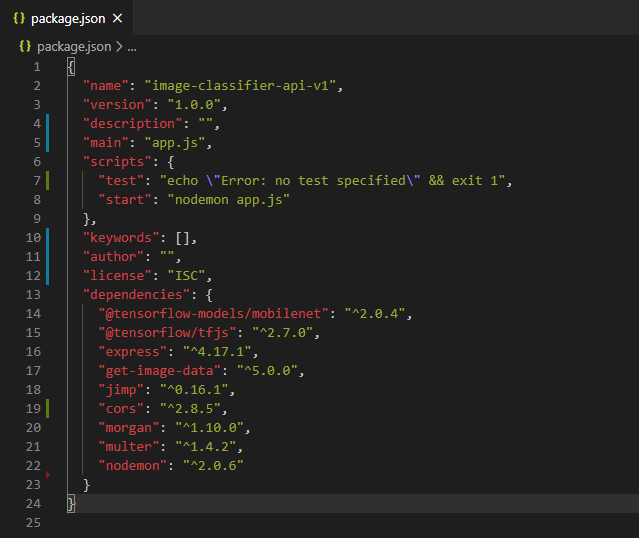Click the "description" key
Screen dimensions: 639x538
pyautogui.click(x=133, y=123)
